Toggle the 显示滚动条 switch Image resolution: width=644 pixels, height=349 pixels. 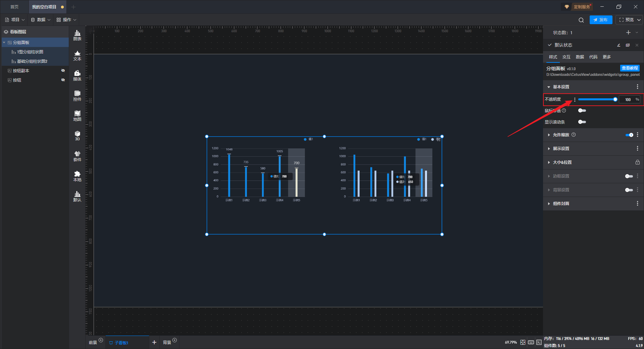[582, 122]
